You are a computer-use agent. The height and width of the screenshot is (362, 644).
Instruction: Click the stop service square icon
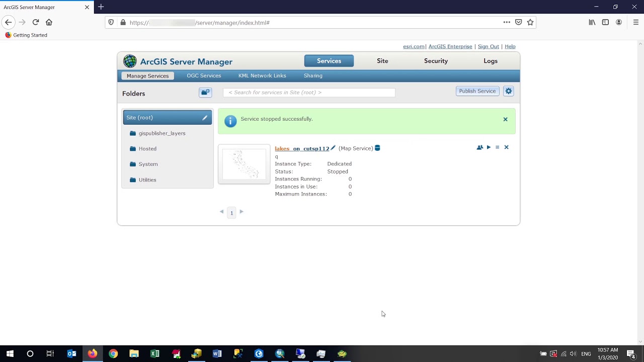coord(498,147)
